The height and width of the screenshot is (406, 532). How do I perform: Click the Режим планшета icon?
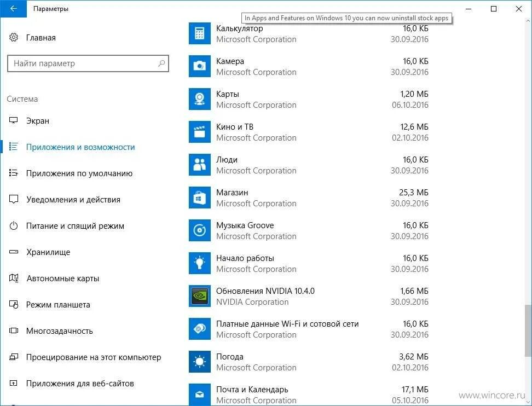click(14, 304)
